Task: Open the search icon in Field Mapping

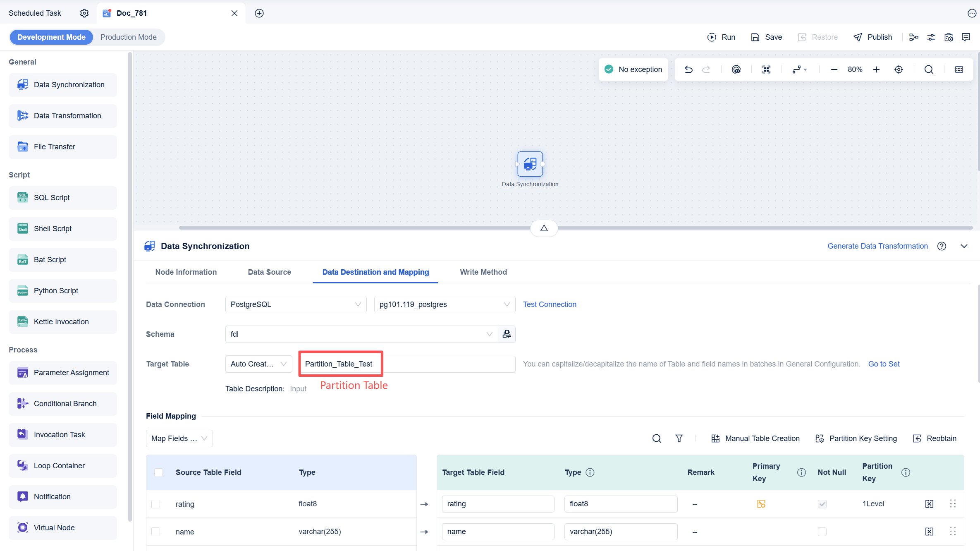Action: 657,438
